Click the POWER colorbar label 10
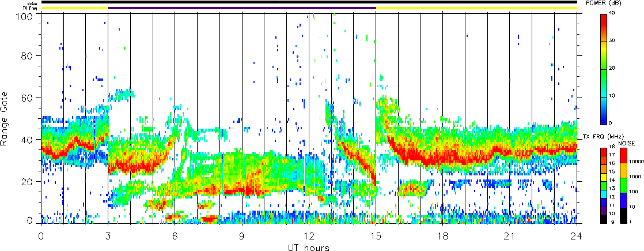 [x=613, y=96]
